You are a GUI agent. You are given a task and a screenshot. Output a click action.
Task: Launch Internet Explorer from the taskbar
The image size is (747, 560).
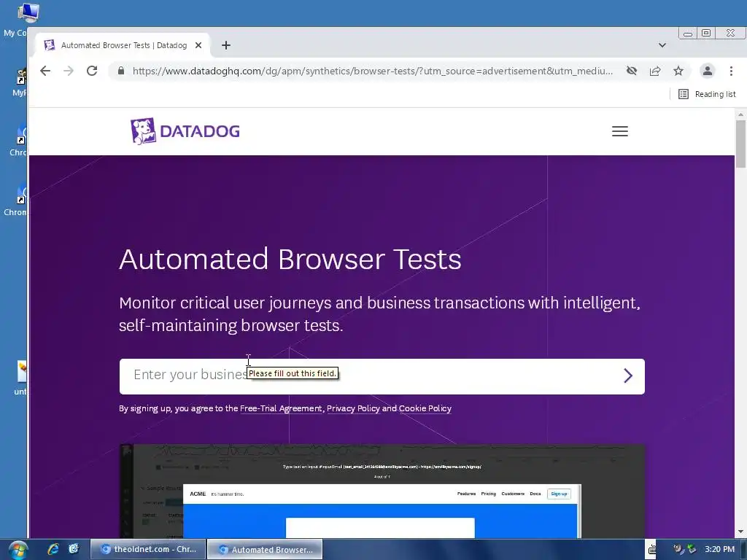point(53,549)
